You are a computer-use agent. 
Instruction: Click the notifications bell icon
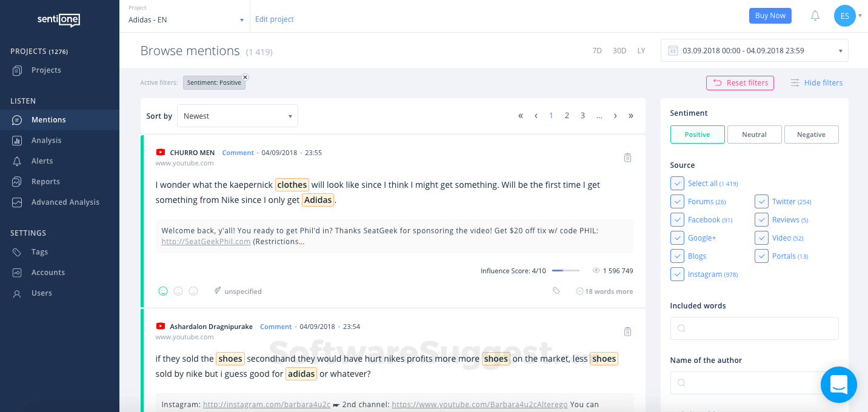click(x=815, y=16)
